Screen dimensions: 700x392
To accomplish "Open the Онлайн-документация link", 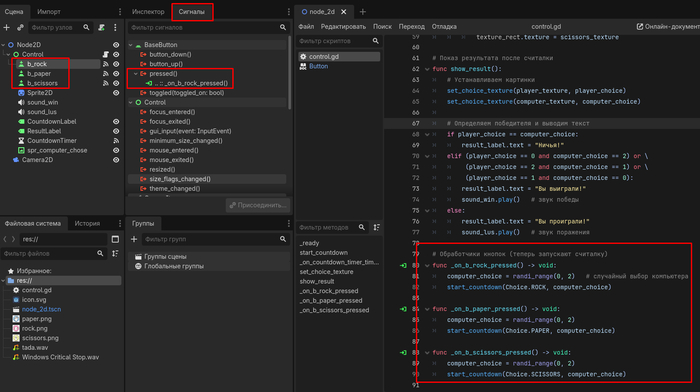I will (668, 27).
